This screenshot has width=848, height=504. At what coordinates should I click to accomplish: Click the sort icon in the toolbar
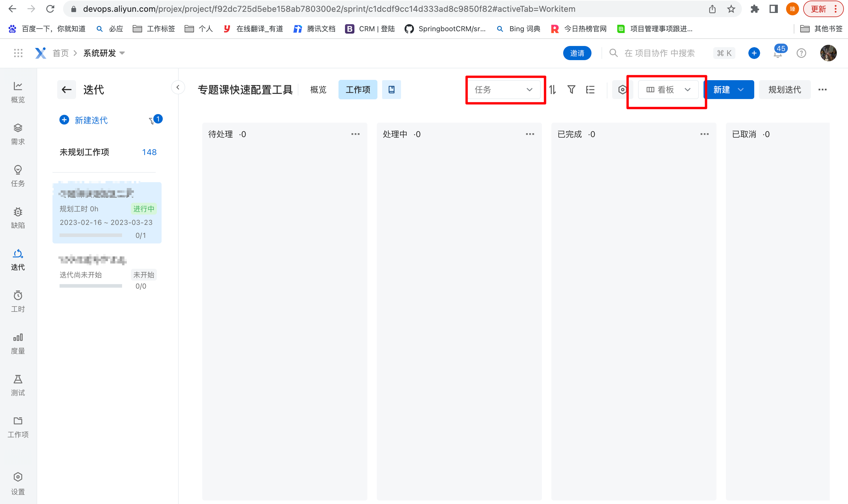pyautogui.click(x=553, y=90)
